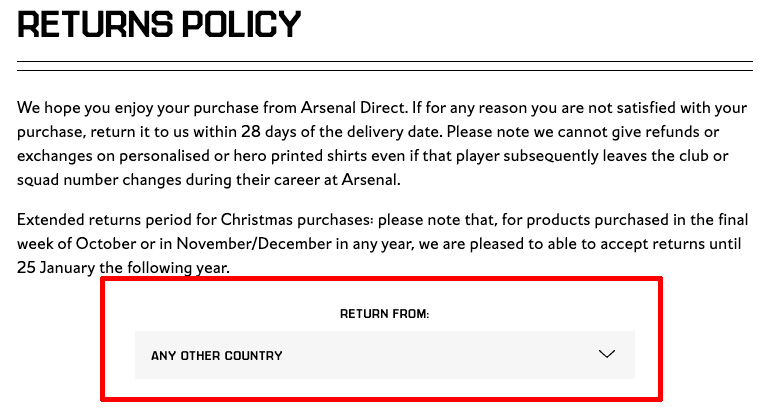Image resolution: width=774 pixels, height=410 pixels.
Task: Select the ANY OTHER COUNTRY text in dropdown
Action: [217, 356]
